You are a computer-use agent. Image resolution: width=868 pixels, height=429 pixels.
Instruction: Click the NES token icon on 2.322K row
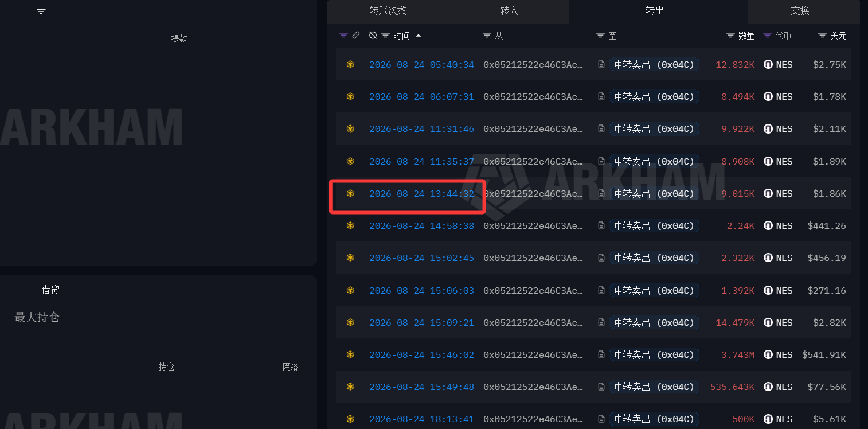click(x=768, y=258)
